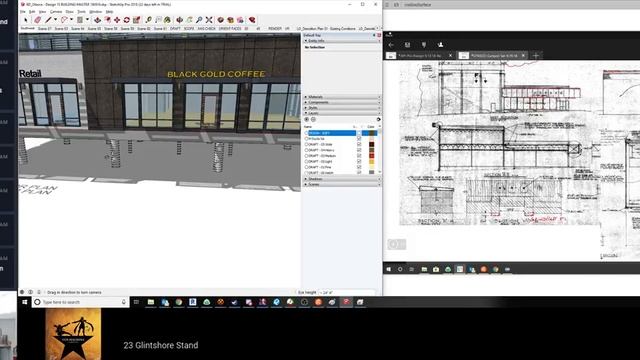Open the 3D Warehouse
Image resolution: width=640 pixels, height=360 pixels.
pos(221,20)
